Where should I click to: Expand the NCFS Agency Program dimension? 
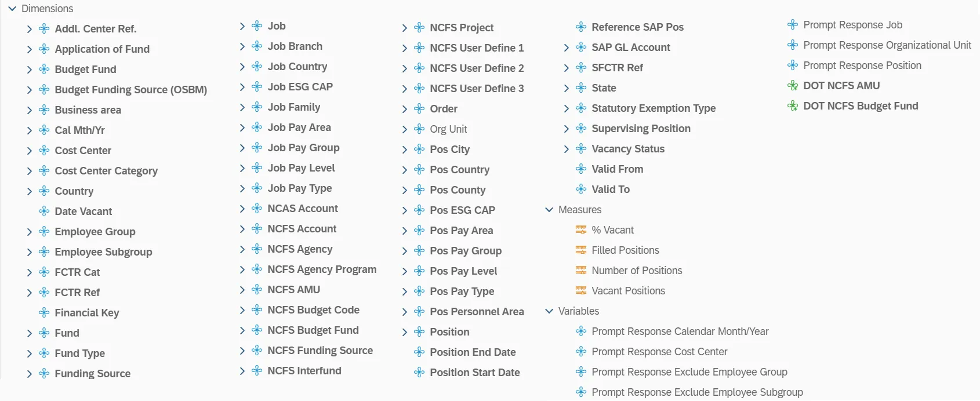[x=242, y=269]
